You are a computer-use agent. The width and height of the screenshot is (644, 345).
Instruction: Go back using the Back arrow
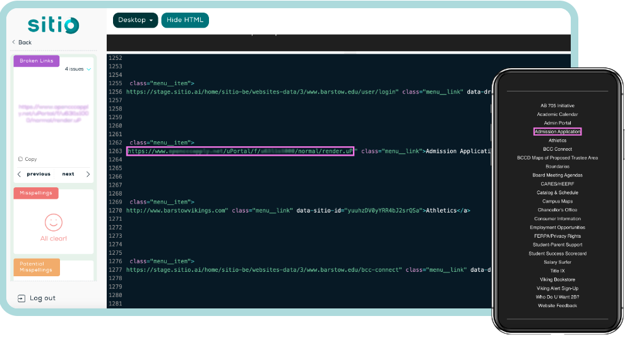pyautogui.click(x=13, y=42)
